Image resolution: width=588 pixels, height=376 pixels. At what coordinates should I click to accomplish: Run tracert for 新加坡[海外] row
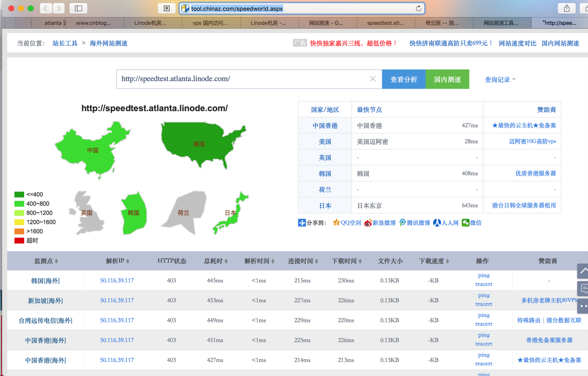coord(484,304)
